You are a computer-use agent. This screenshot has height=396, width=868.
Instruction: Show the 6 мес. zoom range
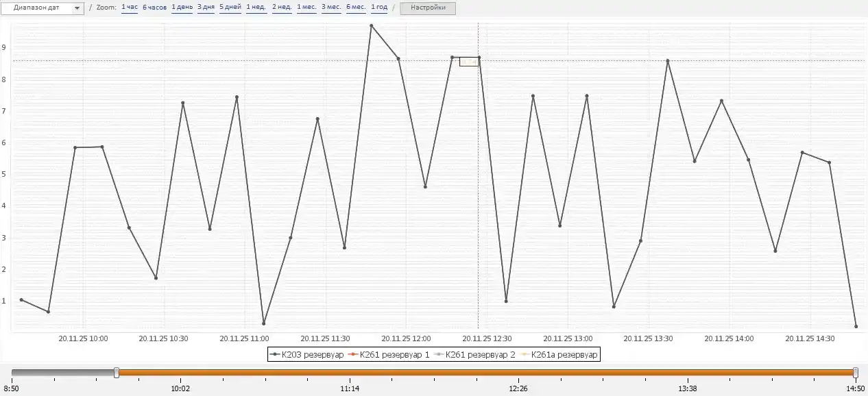[x=356, y=8]
